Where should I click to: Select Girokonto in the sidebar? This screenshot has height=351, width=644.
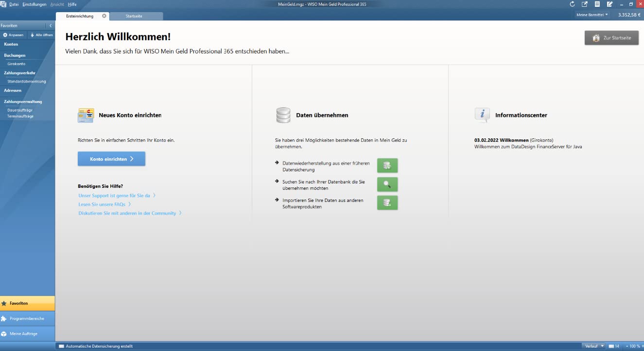(17, 64)
